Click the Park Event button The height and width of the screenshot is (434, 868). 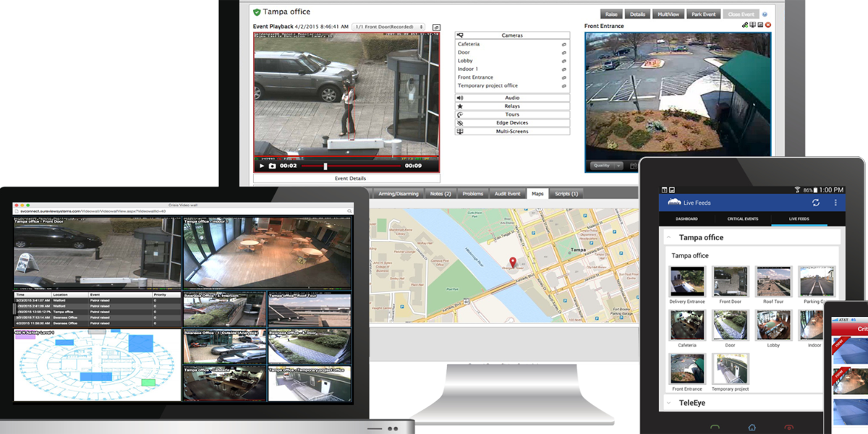tap(703, 13)
